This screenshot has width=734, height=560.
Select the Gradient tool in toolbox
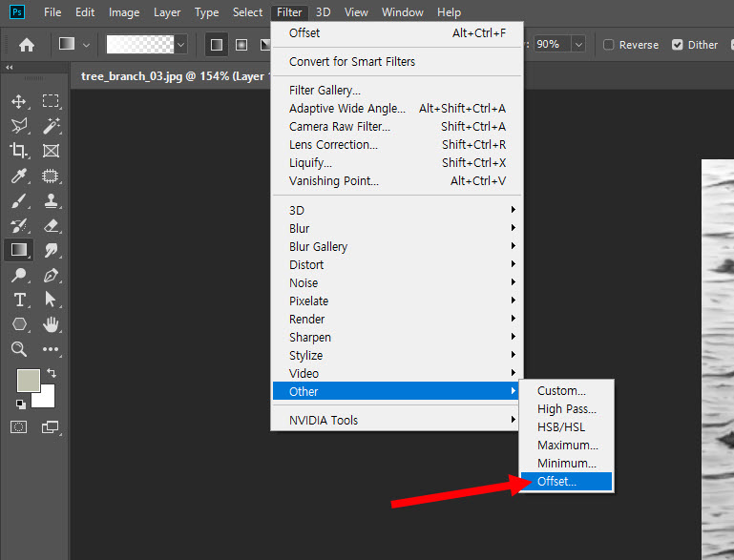[19, 250]
